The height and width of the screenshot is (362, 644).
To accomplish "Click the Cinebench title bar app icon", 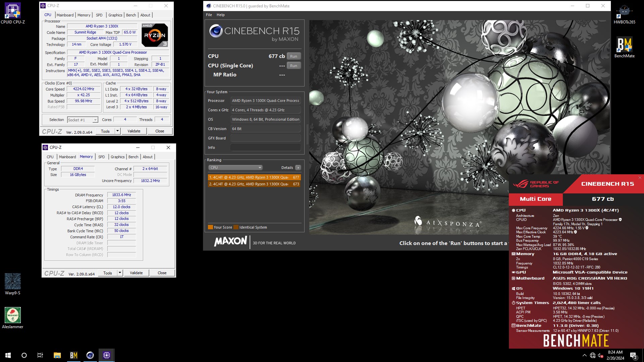I will pyautogui.click(x=209, y=6).
